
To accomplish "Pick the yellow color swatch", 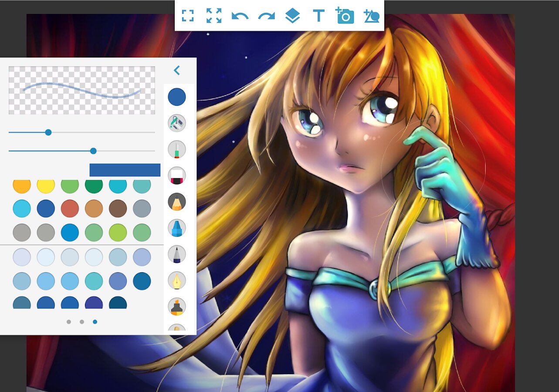I will tap(46, 186).
